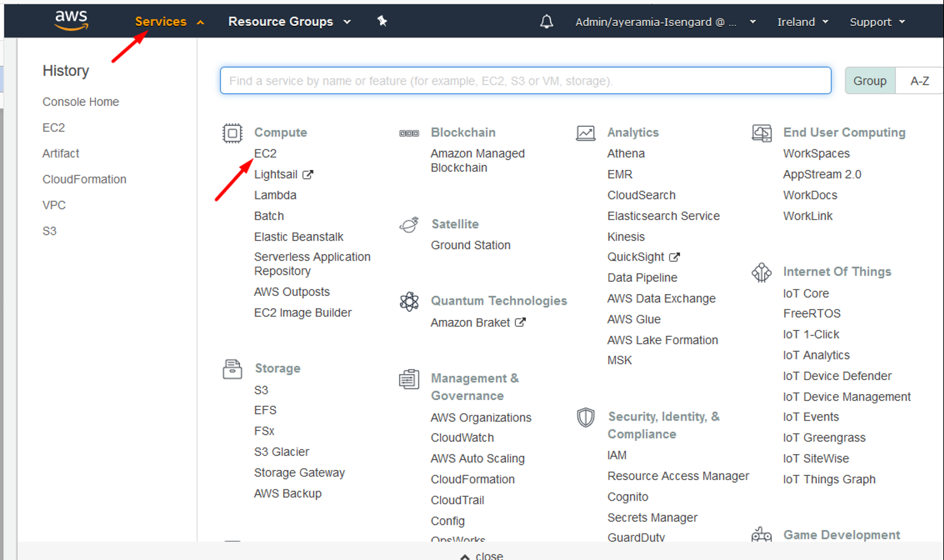
Task: Collapse the Services menu
Action: pyautogui.click(x=169, y=22)
